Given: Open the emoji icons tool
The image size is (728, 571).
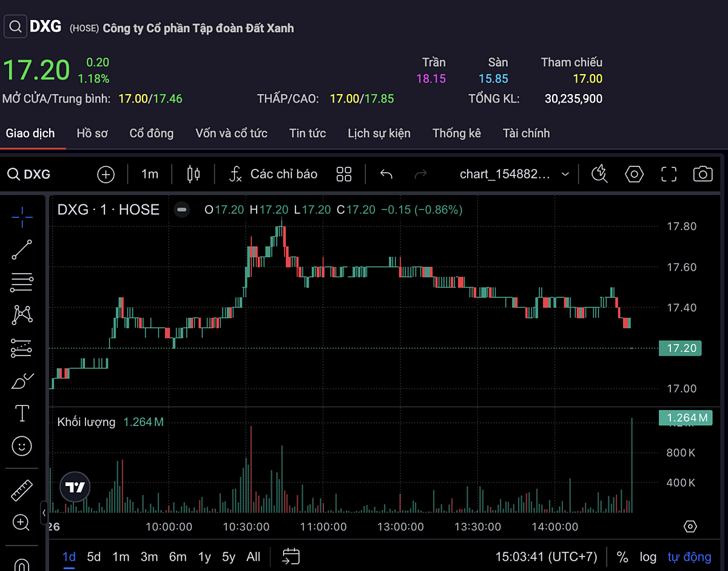Looking at the screenshot, I should click(x=22, y=447).
